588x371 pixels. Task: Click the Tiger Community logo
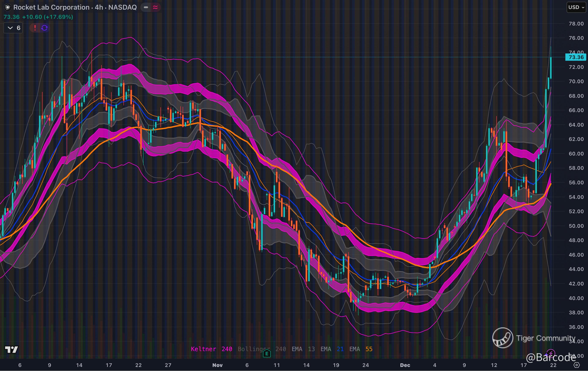pos(503,338)
